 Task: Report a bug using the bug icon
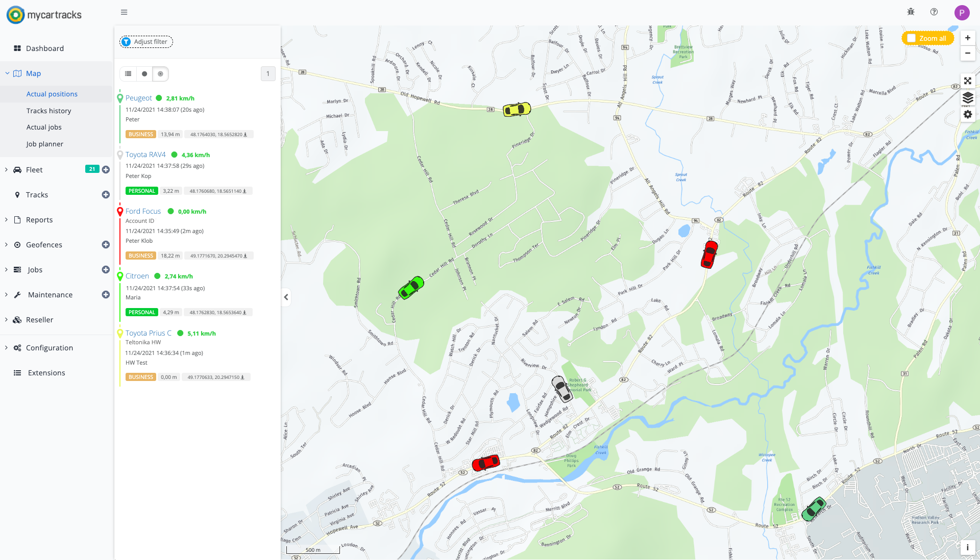point(911,12)
